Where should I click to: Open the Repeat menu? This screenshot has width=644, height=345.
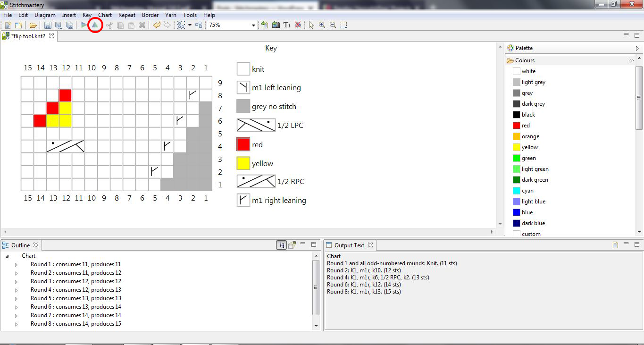click(127, 15)
